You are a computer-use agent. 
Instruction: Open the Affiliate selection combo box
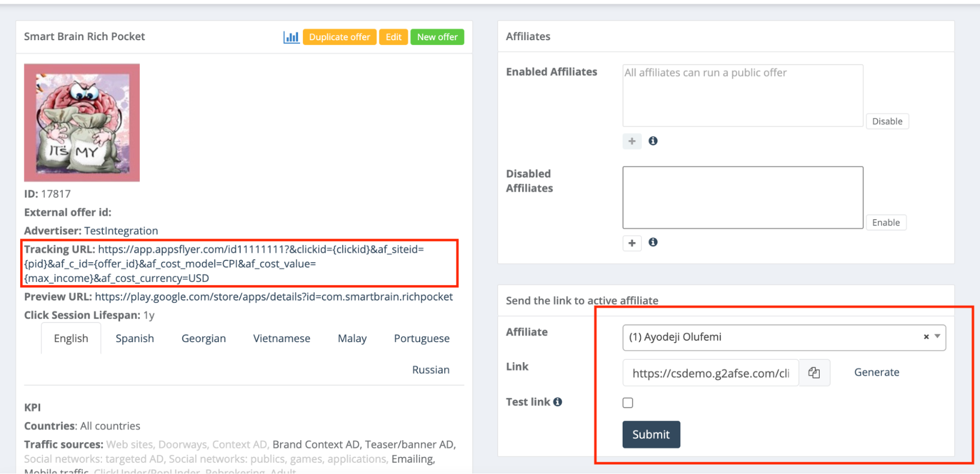coord(770,337)
